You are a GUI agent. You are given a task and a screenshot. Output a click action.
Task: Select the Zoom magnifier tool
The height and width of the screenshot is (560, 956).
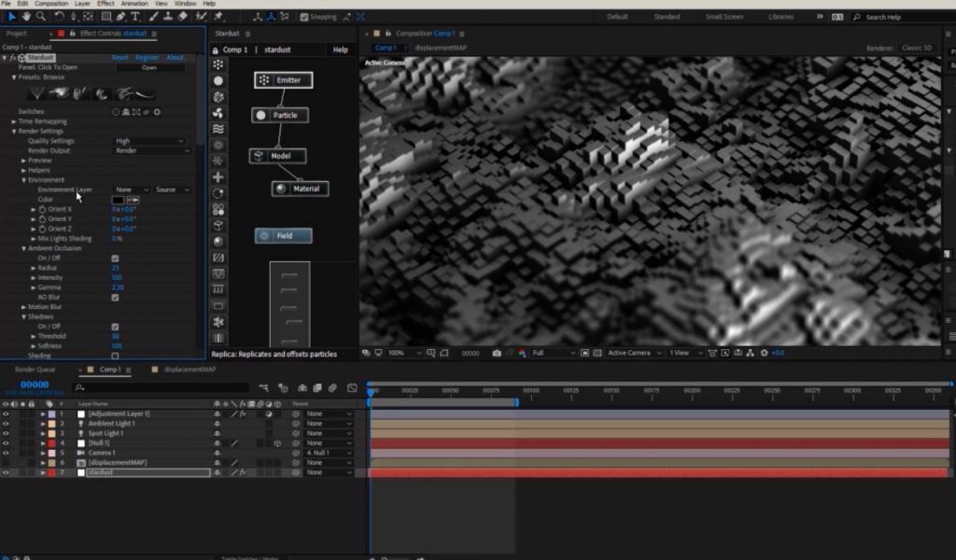[41, 17]
